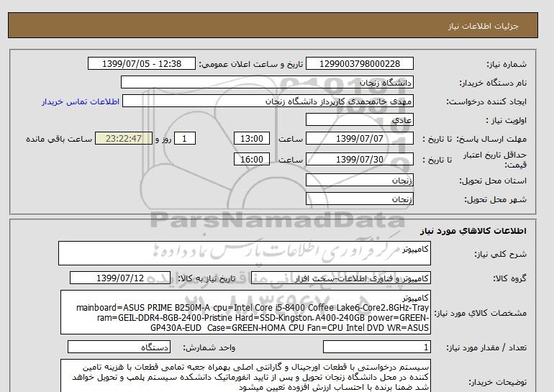Viewport: 554px width, 392px height.
Task: Click the remaining time counter 23:22:47
Action: [x=124, y=138]
